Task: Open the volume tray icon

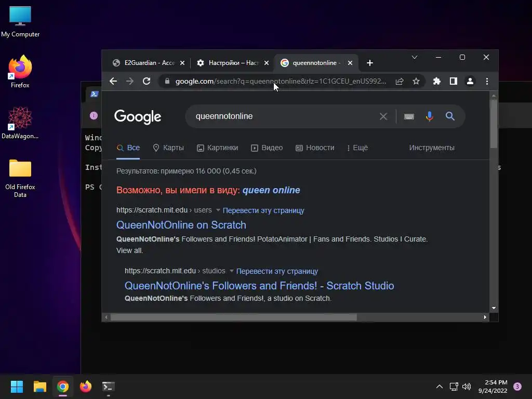Action: pos(467,387)
